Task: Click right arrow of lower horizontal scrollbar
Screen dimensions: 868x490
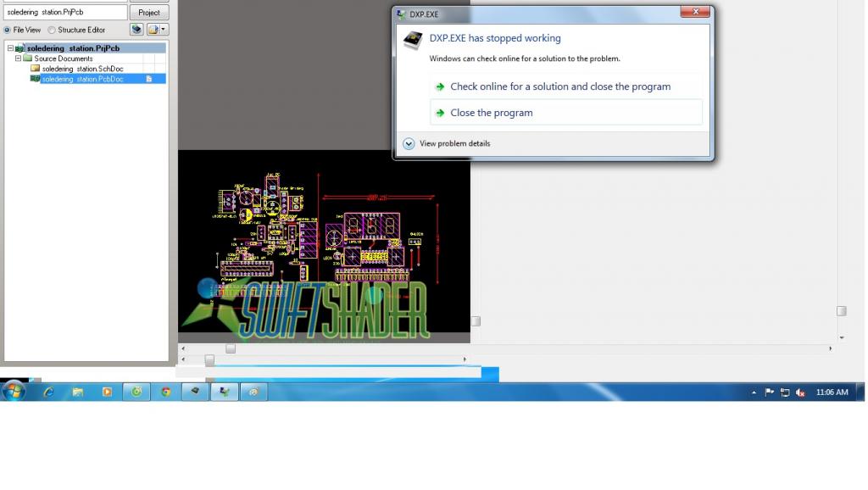Action: [465, 359]
